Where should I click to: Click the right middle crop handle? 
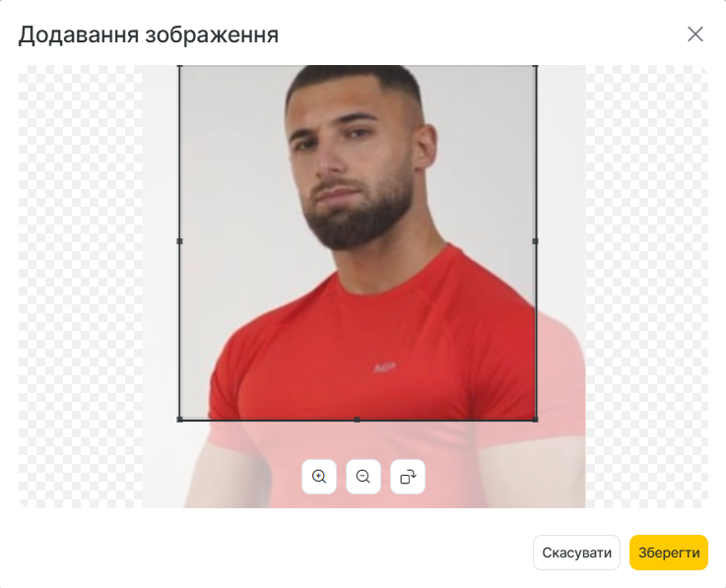point(536,241)
